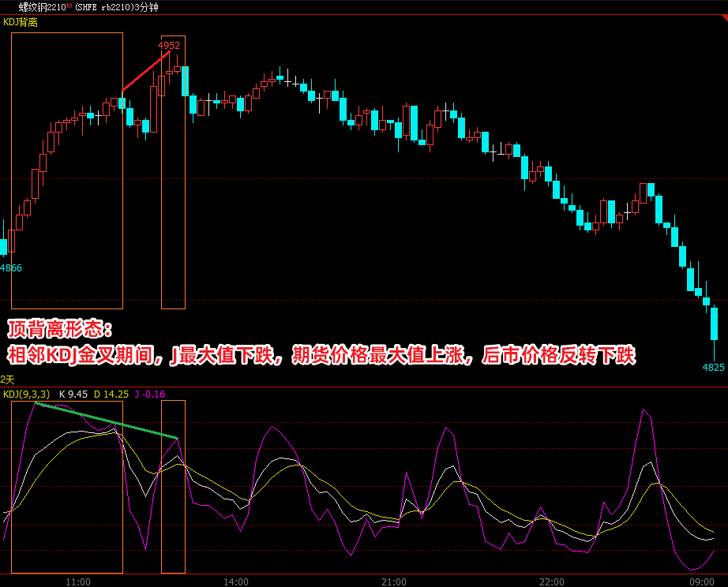Click the 14:00 time axis label
Screen dimensions: 728x587
[x=236, y=582]
